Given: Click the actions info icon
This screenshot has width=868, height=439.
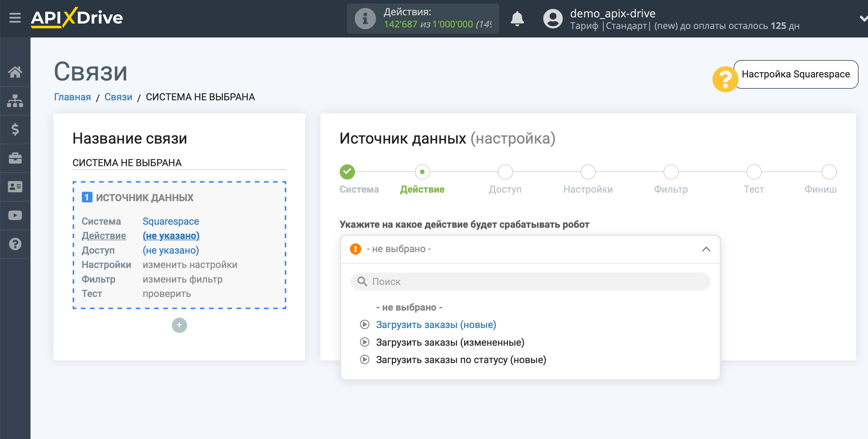Looking at the screenshot, I should [365, 19].
